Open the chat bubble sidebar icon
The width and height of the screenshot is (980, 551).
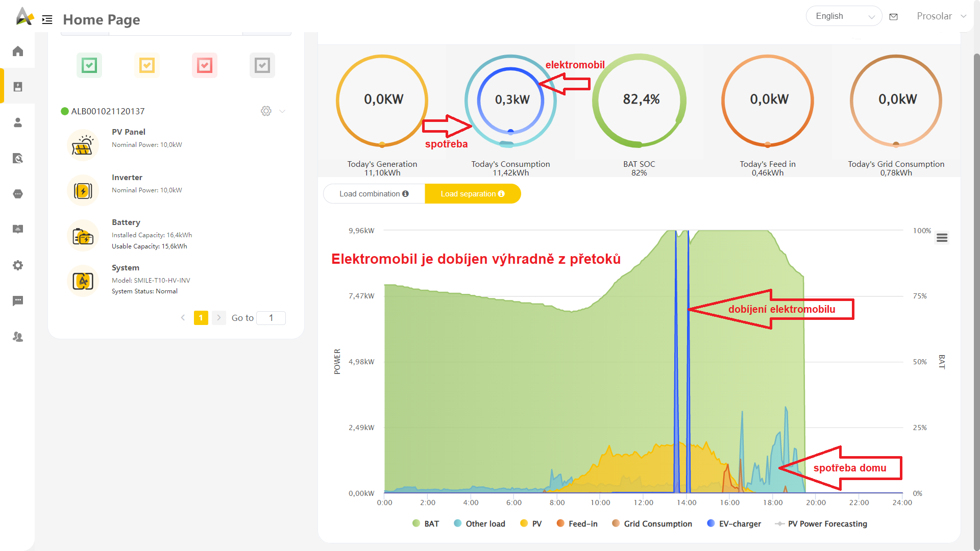point(18,301)
